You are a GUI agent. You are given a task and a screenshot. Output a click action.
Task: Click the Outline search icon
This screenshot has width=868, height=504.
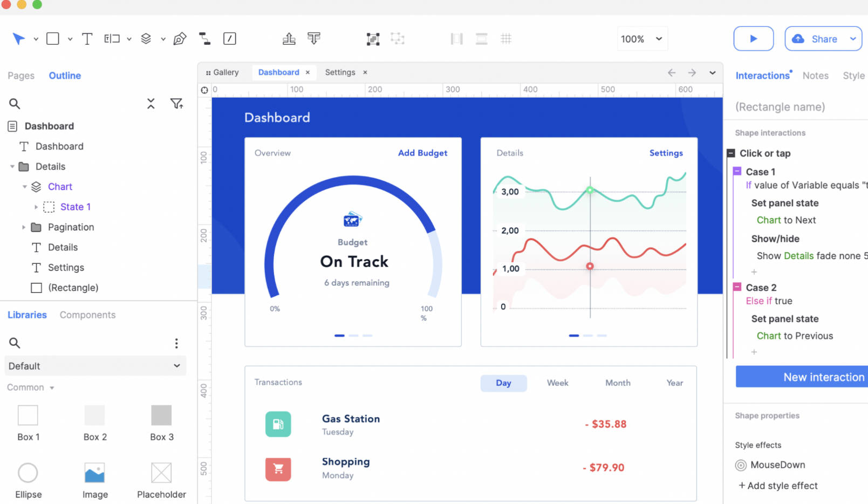(15, 104)
